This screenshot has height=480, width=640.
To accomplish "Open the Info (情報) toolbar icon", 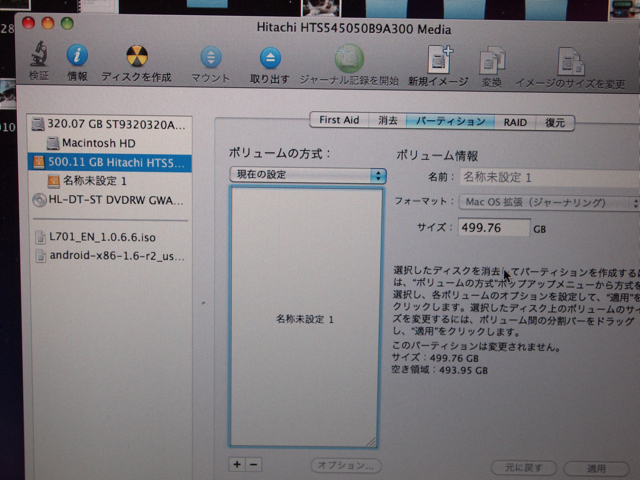I will click(x=77, y=58).
